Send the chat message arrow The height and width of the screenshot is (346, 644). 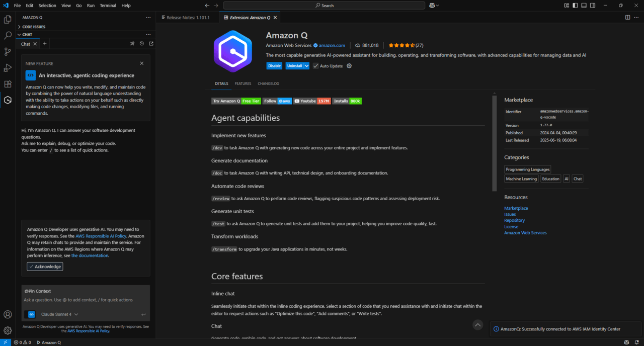tap(143, 314)
